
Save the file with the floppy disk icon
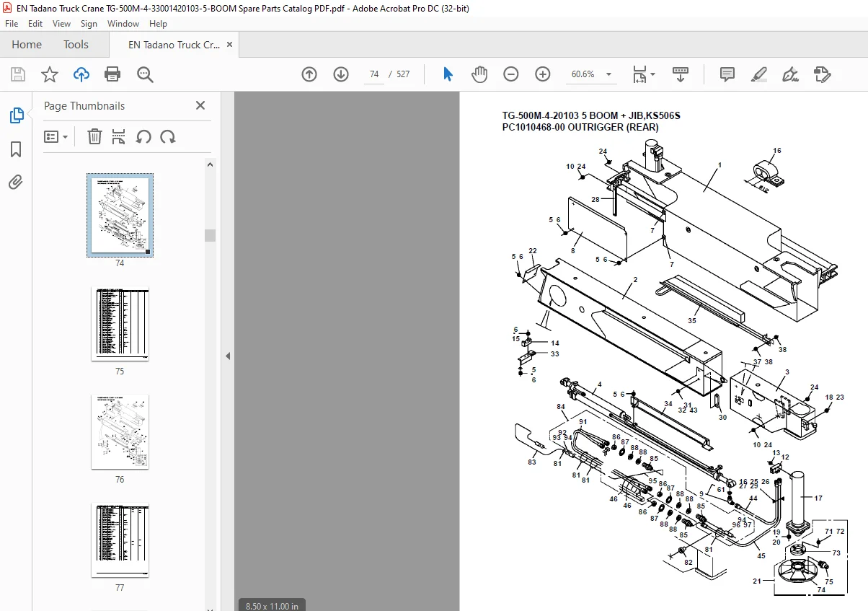[18, 74]
